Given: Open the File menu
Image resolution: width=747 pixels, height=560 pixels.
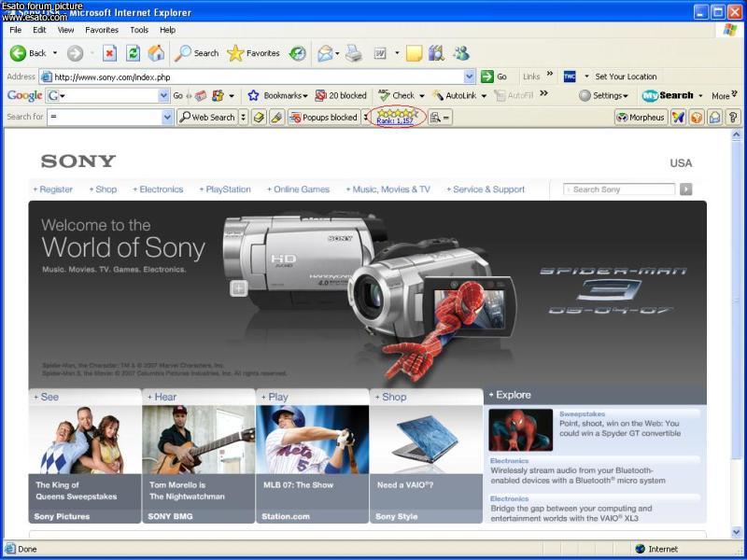Looking at the screenshot, I should 15,30.
